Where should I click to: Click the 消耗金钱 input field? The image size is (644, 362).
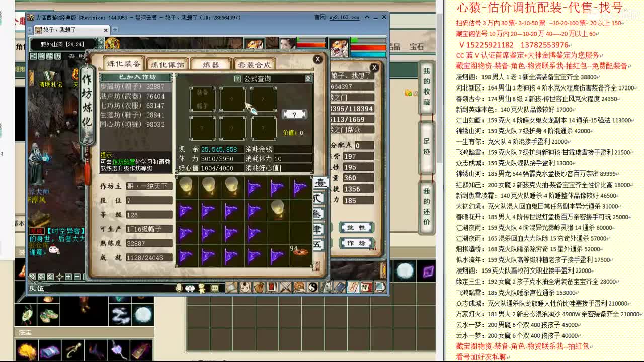[292, 149]
